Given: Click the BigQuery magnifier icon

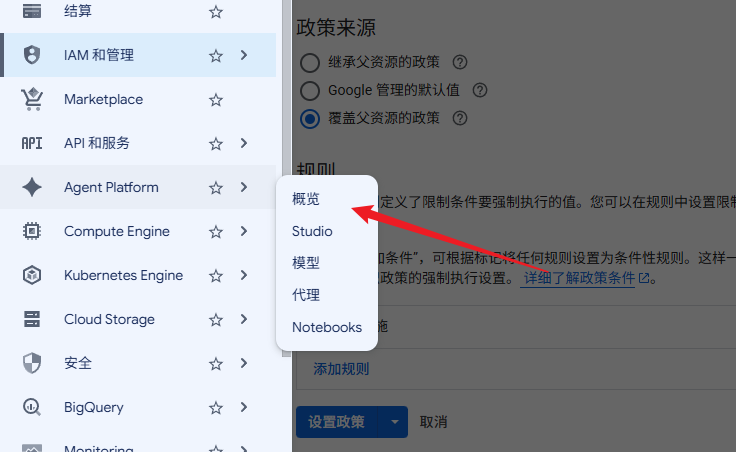Looking at the screenshot, I should [x=32, y=407].
